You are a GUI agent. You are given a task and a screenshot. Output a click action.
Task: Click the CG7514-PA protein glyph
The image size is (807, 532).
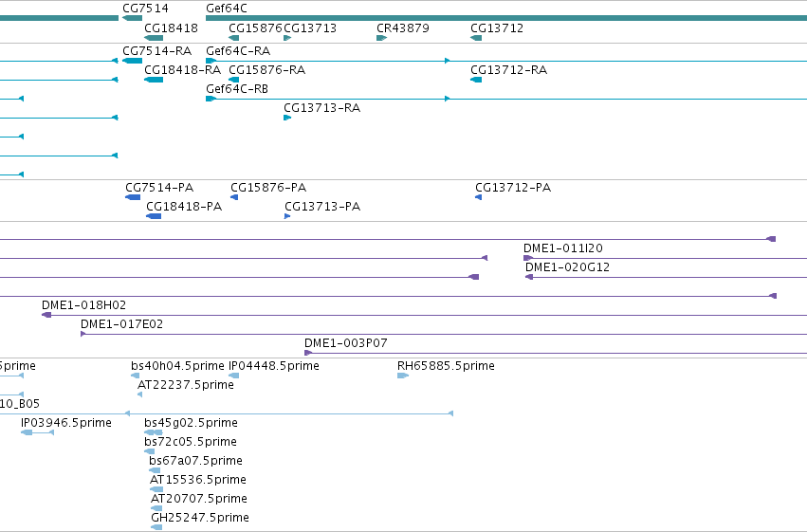point(133,197)
